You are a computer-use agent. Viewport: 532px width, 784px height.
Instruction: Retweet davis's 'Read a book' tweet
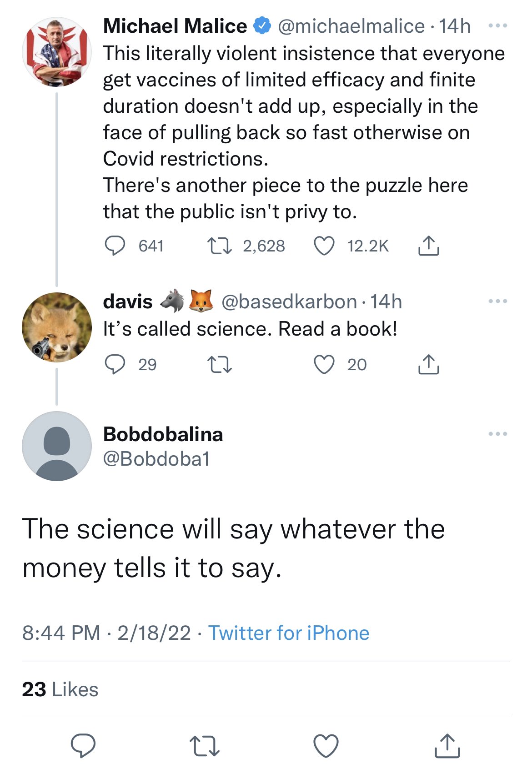220,364
